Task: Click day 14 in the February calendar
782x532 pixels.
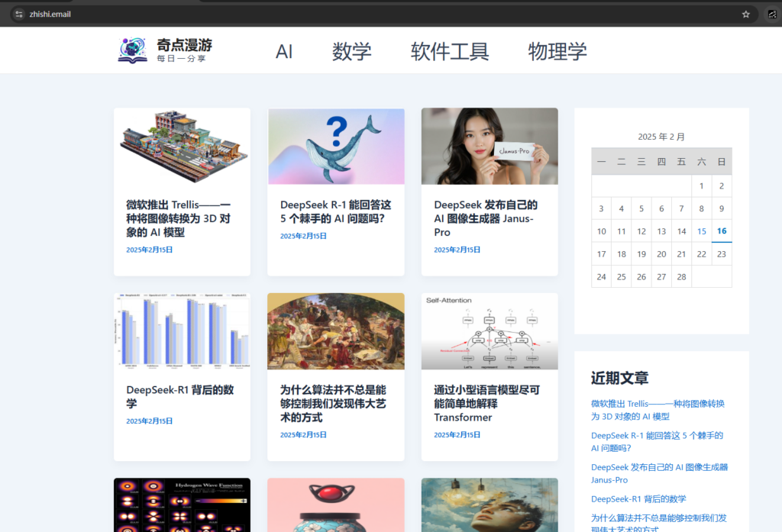Action: click(681, 231)
